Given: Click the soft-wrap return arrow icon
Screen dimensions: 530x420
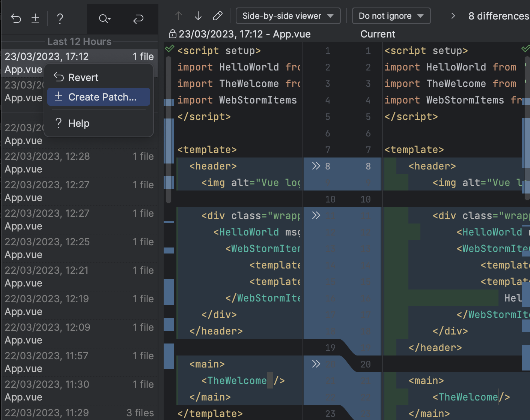Looking at the screenshot, I should 138,18.
